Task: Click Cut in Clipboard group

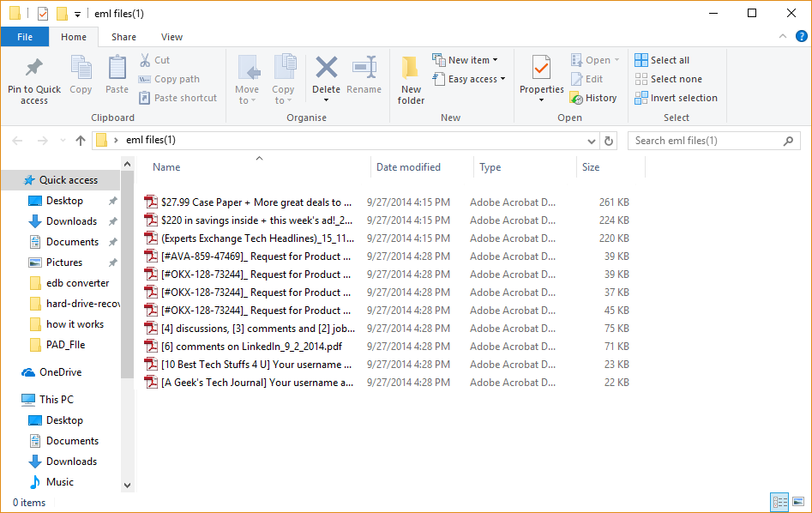Action: (x=155, y=60)
